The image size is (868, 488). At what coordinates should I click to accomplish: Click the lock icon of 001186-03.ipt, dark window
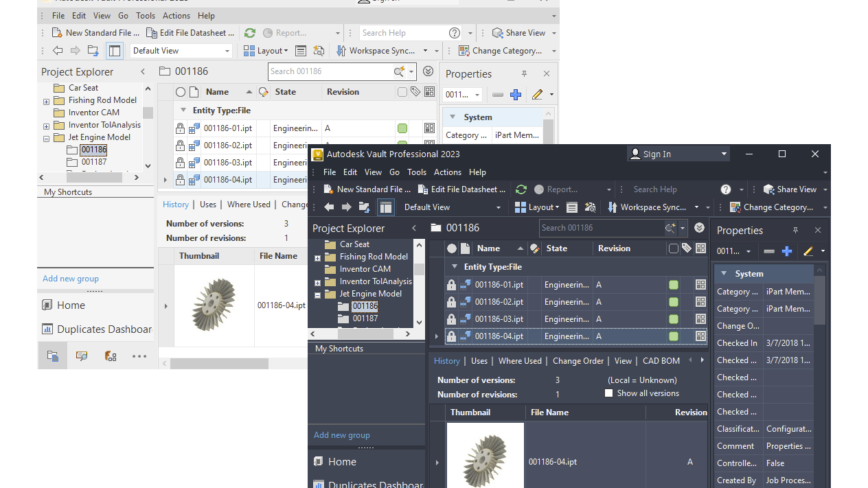pyautogui.click(x=451, y=319)
